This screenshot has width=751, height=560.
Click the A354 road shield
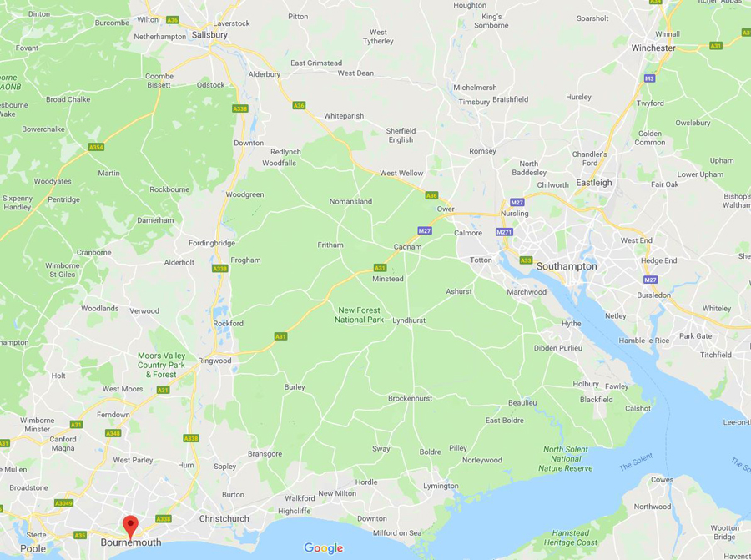click(96, 147)
